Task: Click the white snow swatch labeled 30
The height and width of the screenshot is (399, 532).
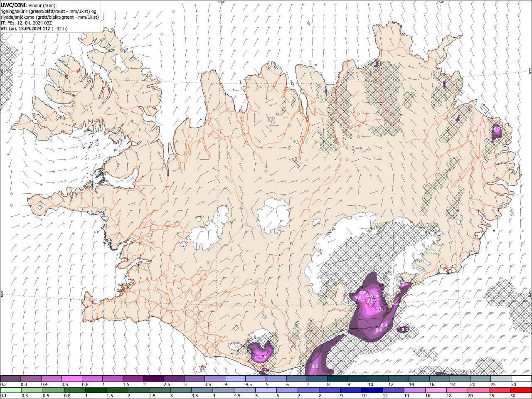Action: click(x=521, y=379)
